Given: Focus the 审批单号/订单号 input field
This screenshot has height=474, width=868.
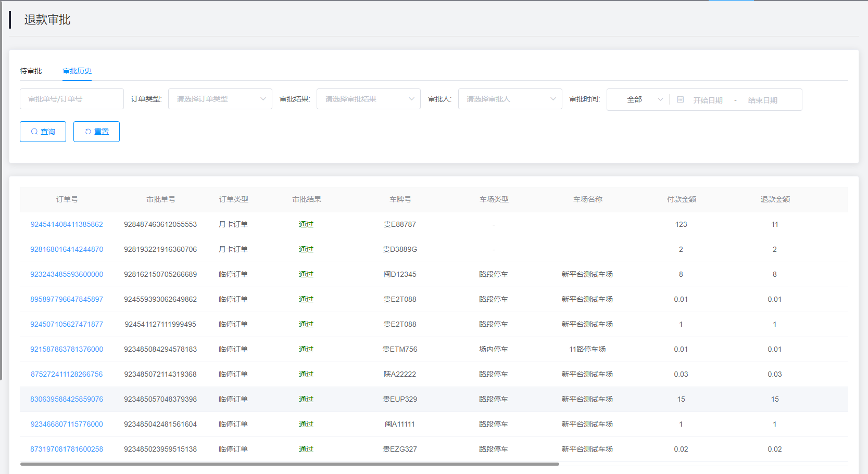Looking at the screenshot, I should tap(71, 99).
